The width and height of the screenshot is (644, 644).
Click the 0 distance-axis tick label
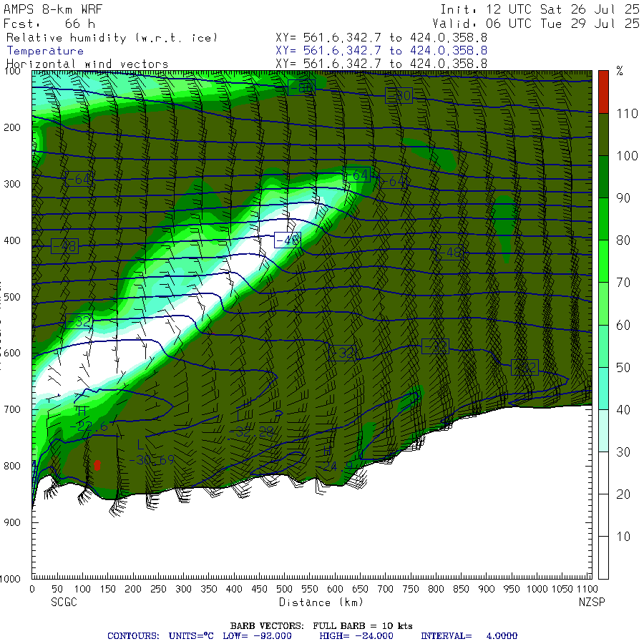(32, 589)
